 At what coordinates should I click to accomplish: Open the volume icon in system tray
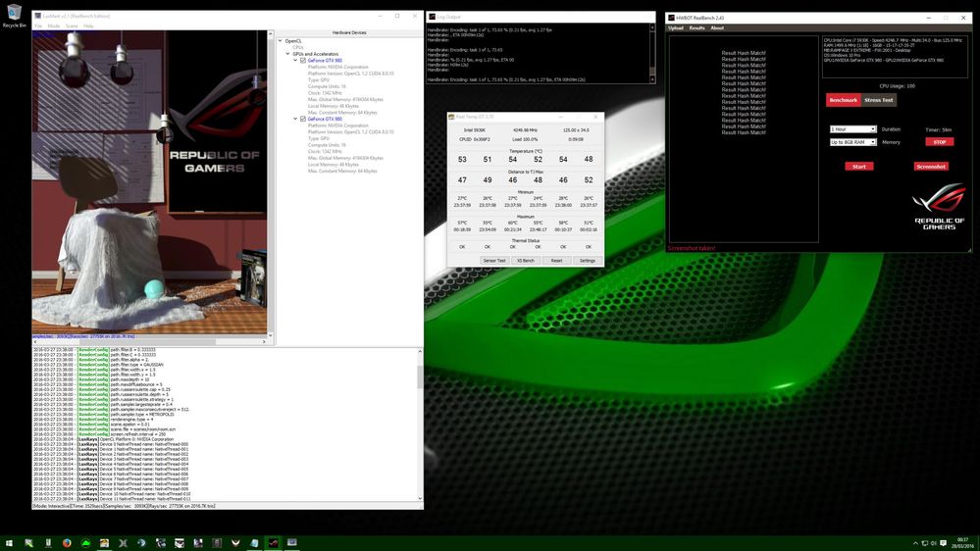click(934, 543)
